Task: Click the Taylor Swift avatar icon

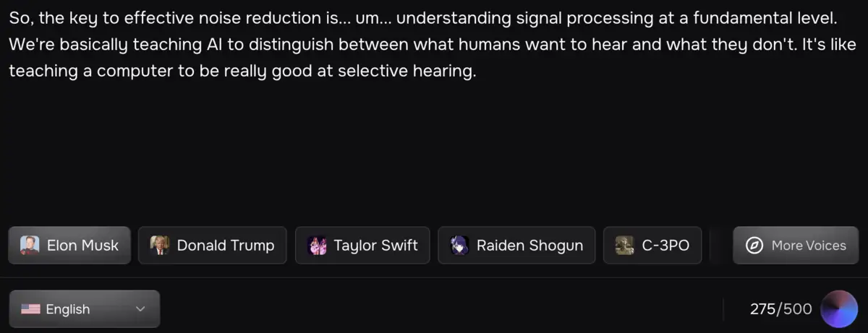Action: (x=317, y=246)
